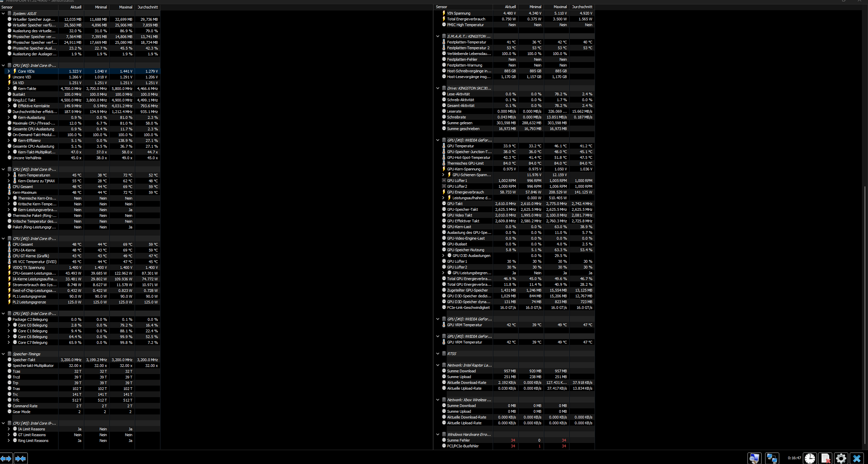The height and width of the screenshot is (464, 868).
Task: Collapse Windows Hardware Errors group
Action: click(438, 434)
